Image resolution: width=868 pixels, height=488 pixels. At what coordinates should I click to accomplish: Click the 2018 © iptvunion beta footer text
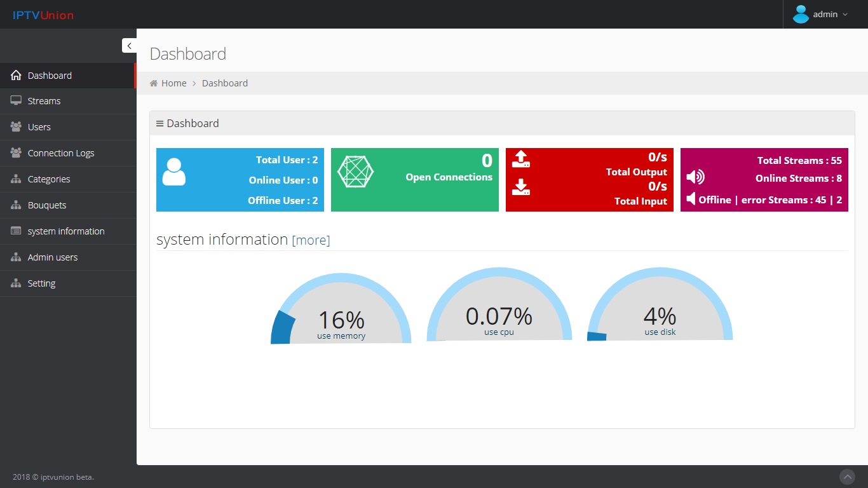coord(53,477)
